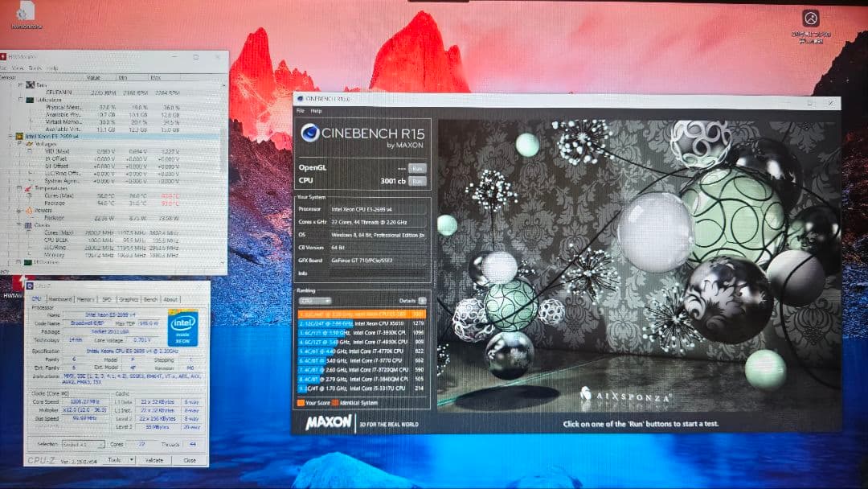Click the Powers icon in HWMonitor
868x489 pixels.
click(27, 211)
